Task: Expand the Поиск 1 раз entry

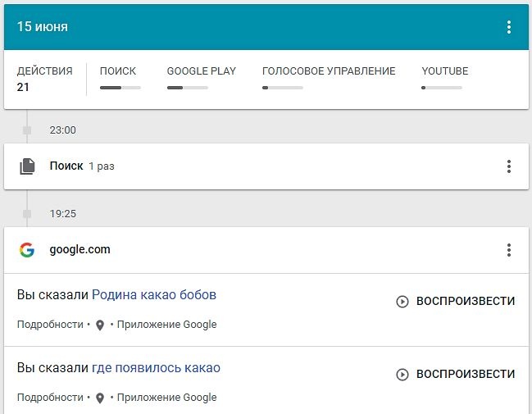Action: pyautogui.click(x=82, y=166)
